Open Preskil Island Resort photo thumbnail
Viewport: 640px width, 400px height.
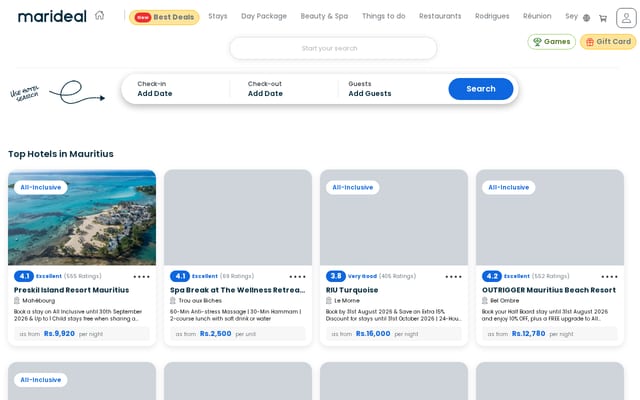(82, 218)
